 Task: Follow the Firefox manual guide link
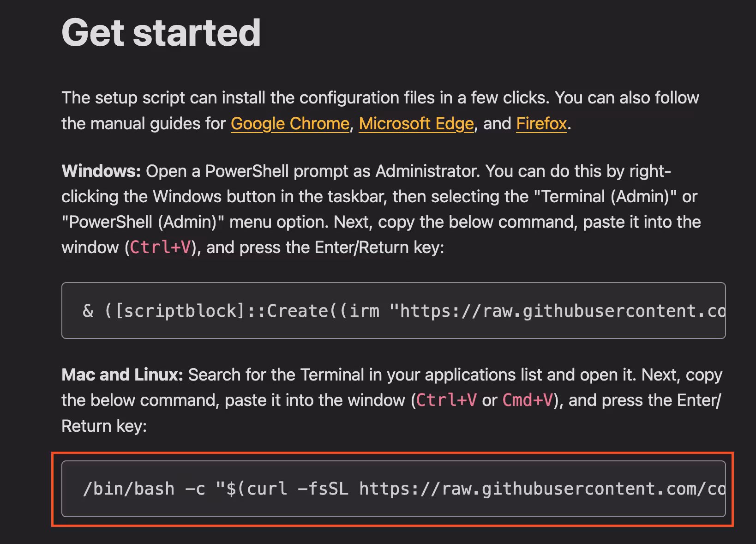[x=541, y=124]
